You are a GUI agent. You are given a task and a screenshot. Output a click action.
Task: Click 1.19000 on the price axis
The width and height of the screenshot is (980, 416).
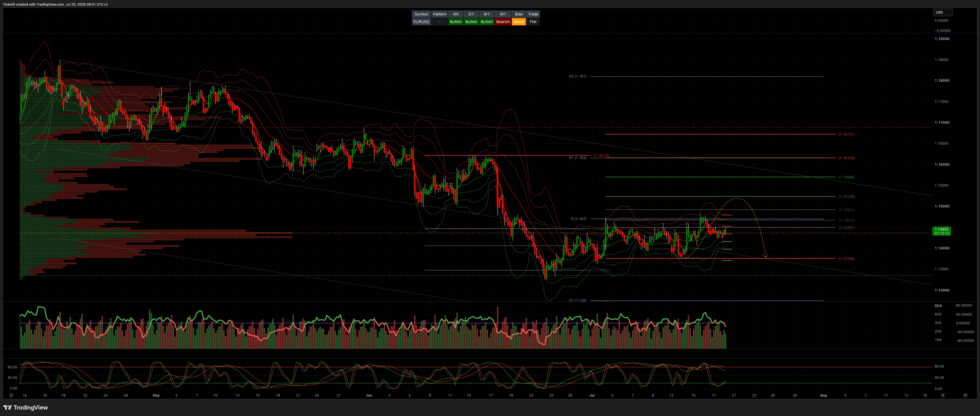tap(942, 39)
